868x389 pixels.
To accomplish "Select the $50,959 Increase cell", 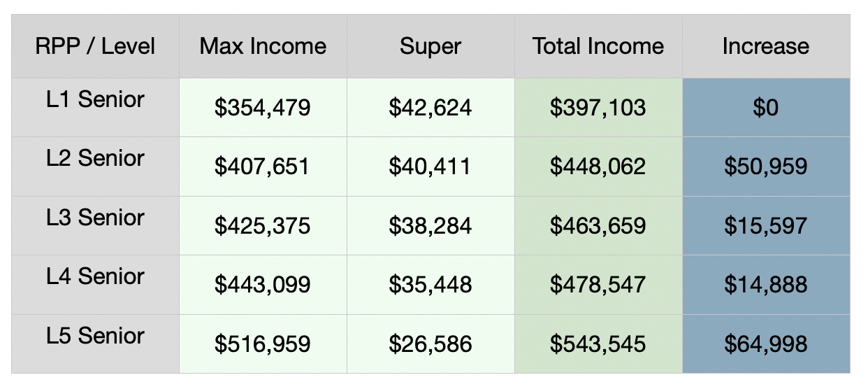I will (x=766, y=167).
